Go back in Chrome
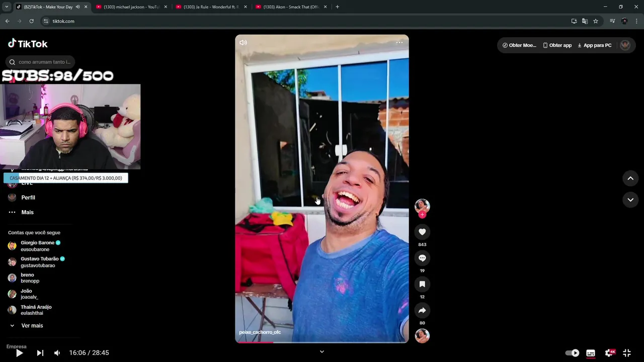 [x=7, y=21]
